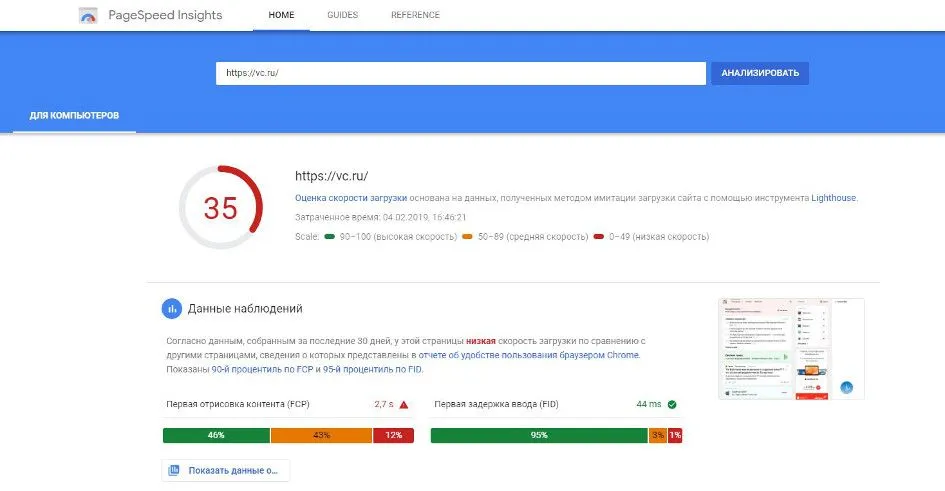Click the FCP red 12% bar segment
Viewport: 945px width, 491px height.
click(394, 435)
